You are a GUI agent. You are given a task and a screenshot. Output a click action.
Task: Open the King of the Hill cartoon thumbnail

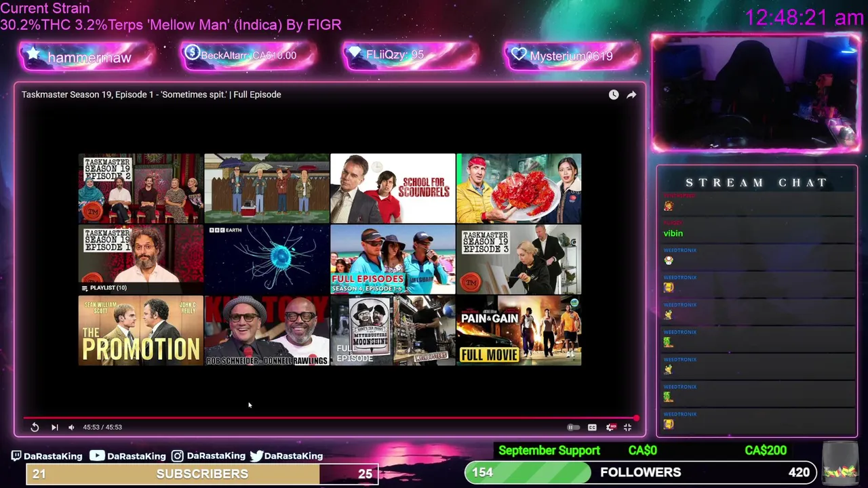pos(267,188)
